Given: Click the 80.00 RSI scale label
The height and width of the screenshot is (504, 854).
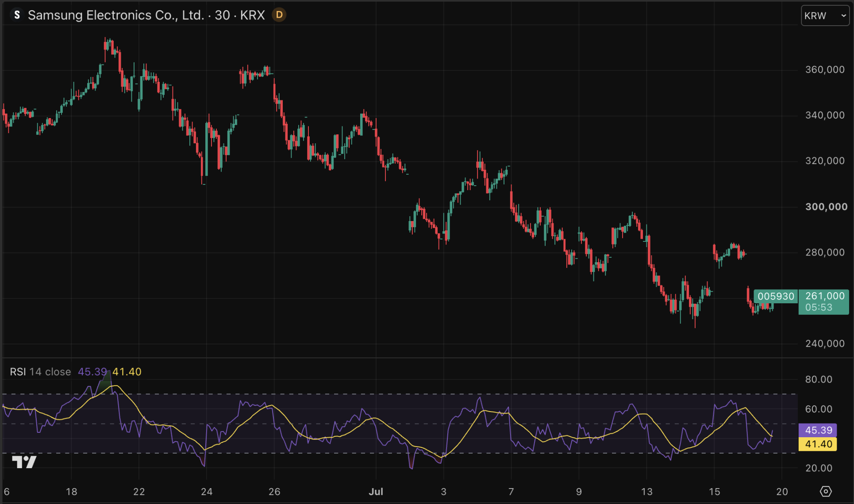Looking at the screenshot, I should pos(819,379).
